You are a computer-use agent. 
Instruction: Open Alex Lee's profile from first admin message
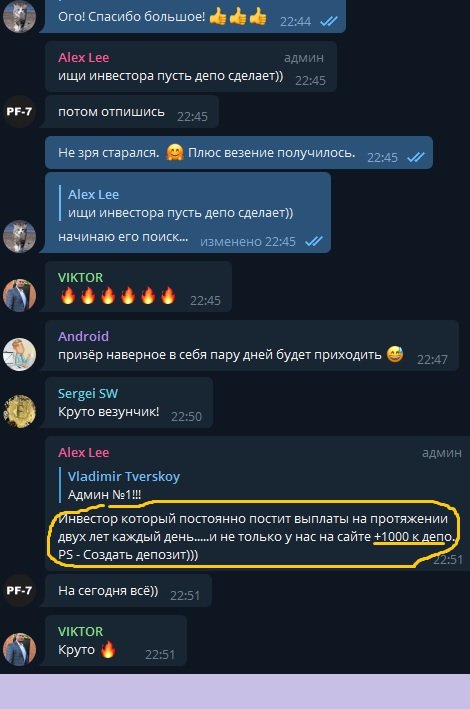click(84, 57)
